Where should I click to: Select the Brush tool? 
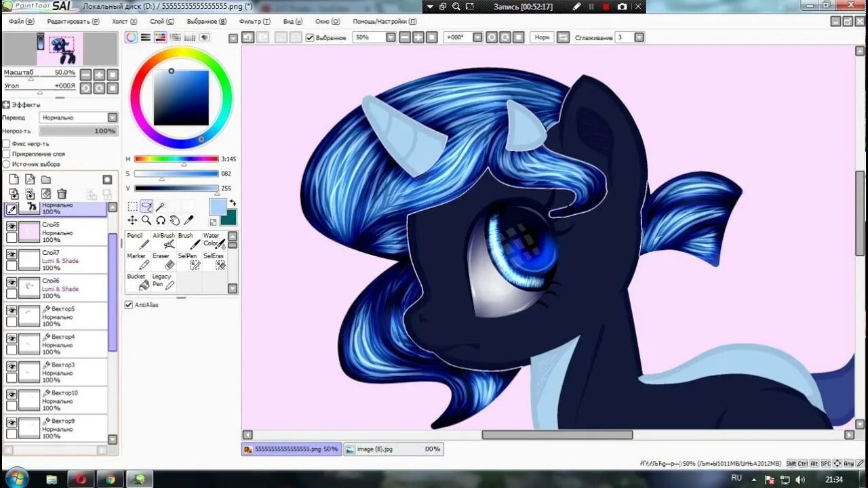click(x=189, y=241)
